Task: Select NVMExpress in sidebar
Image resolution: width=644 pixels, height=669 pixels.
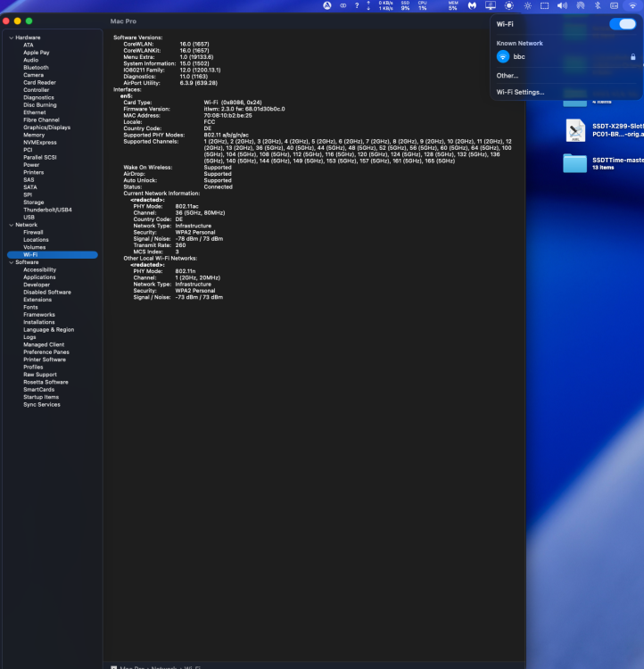Action: (39, 143)
